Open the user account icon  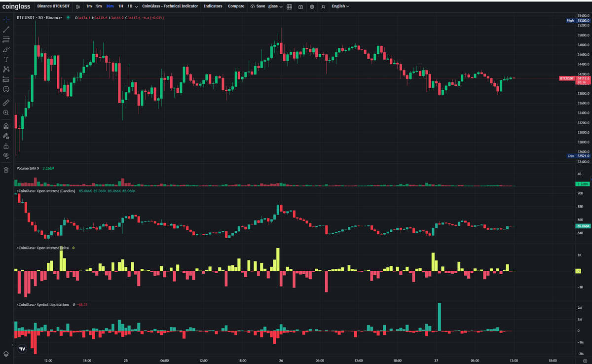coord(323,7)
